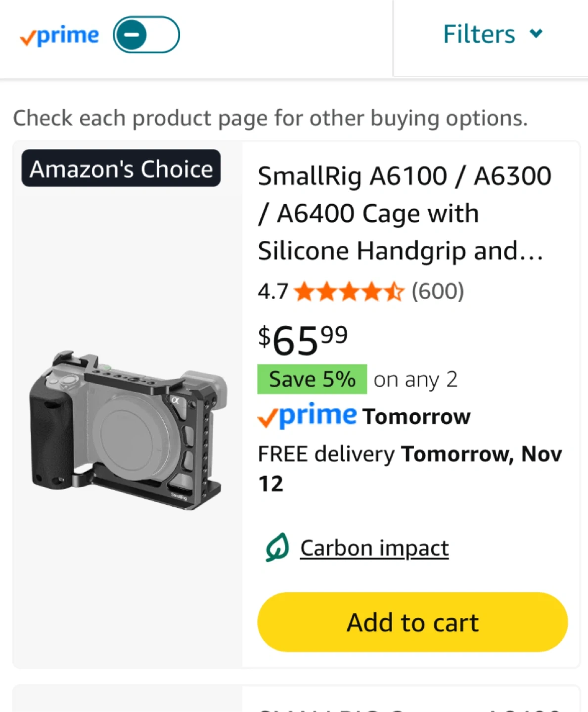Viewport: 588px width, 712px height.
Task: Tap the buying options notice text
Action: (270, 118)
